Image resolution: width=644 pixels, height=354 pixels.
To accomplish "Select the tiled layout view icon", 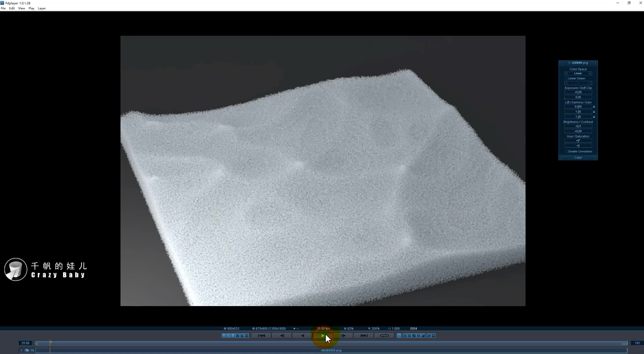I will pos(409,336).
